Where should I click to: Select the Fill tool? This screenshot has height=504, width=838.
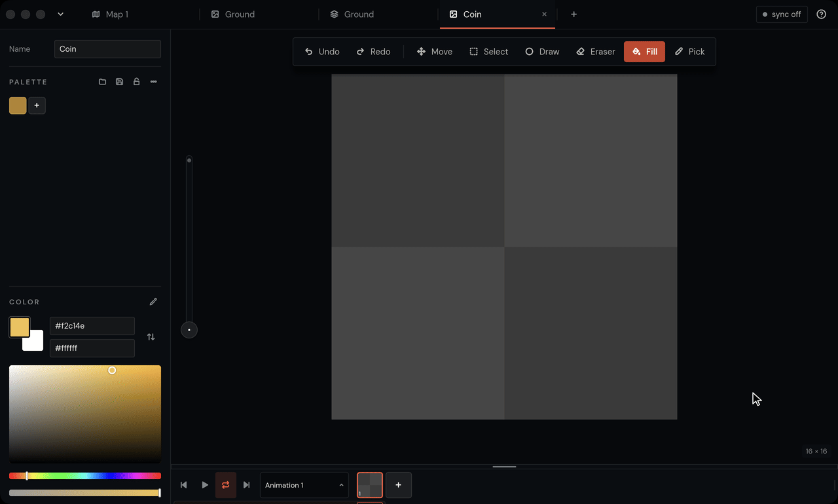click(644, 52)
